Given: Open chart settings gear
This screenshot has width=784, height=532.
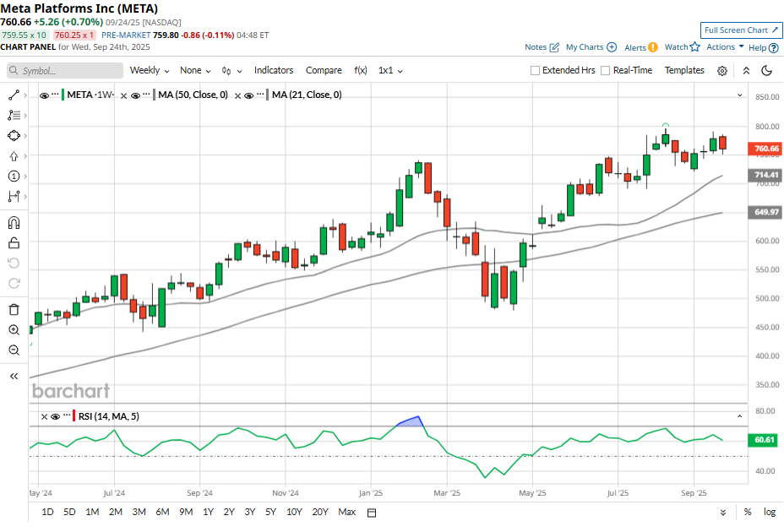Looking at the screenshot, I should click(x=722, y=71).
